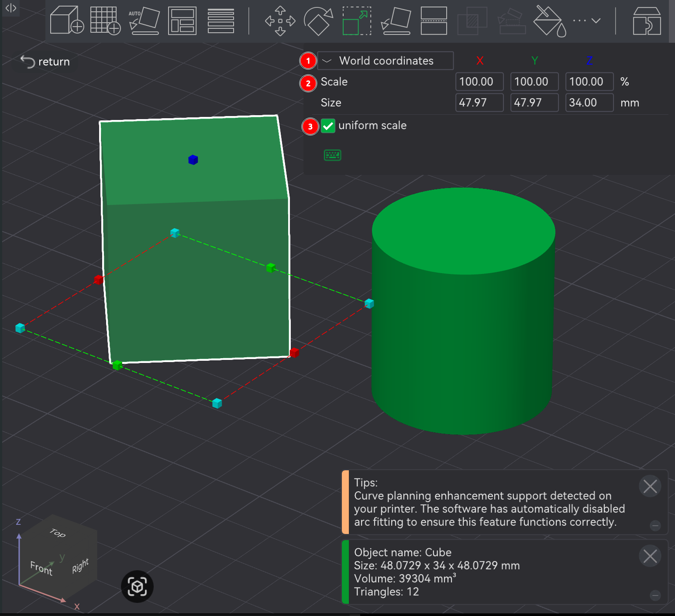
Task: Reset camera with the cube-in-brackets round button
Action: coord(137,586)
